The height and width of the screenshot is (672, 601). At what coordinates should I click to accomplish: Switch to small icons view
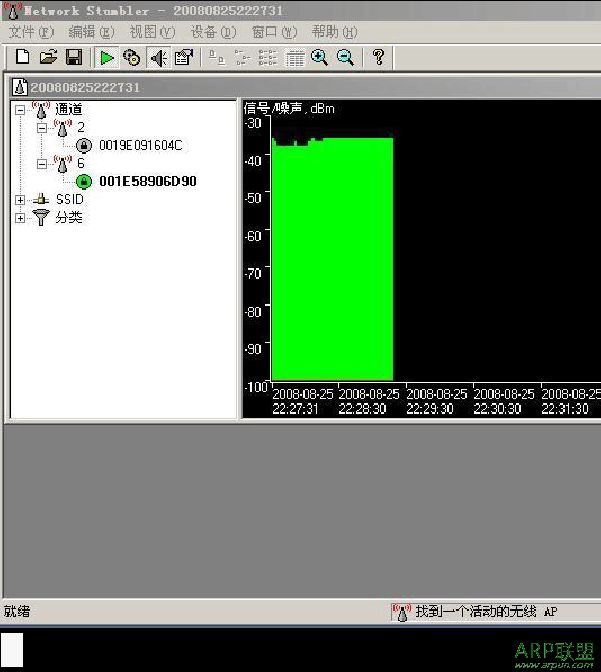[x=242, y=58]
